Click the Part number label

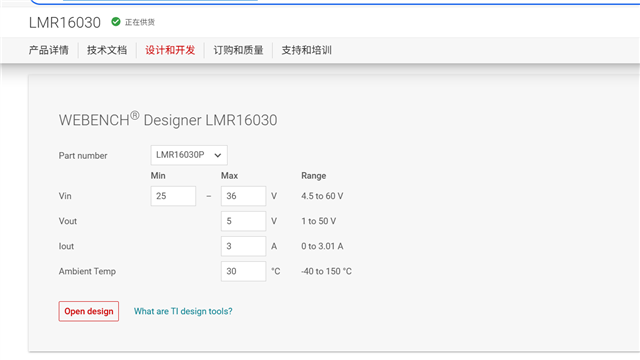(x=83, y=156)
